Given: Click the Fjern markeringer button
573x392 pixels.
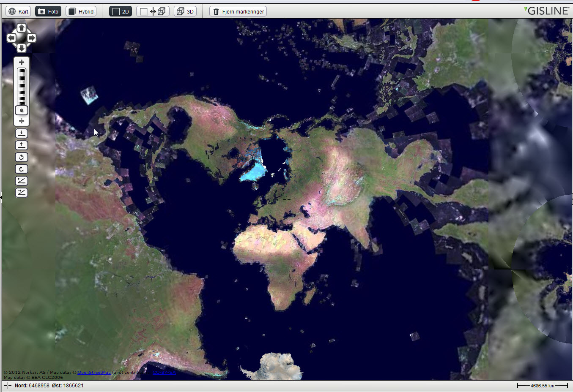Looking at the screenshot, I should click(238, 11).
